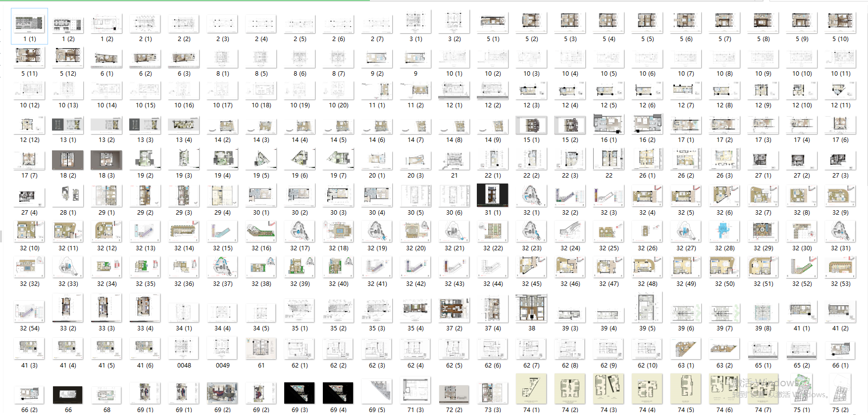
Task: Select the thumbnail of file 32 (35)
Action: pos(145,267)
